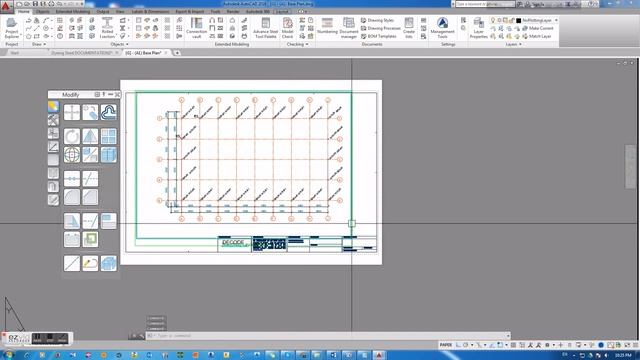640x360 pixels.
Task: Select the Array tool in Modify palette
Action: click(x=109, y=136)
